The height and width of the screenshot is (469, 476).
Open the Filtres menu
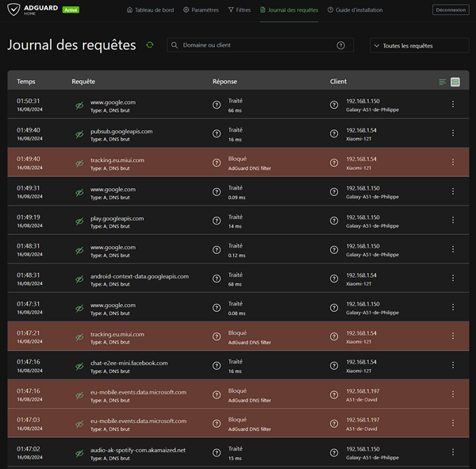[240, 10]
